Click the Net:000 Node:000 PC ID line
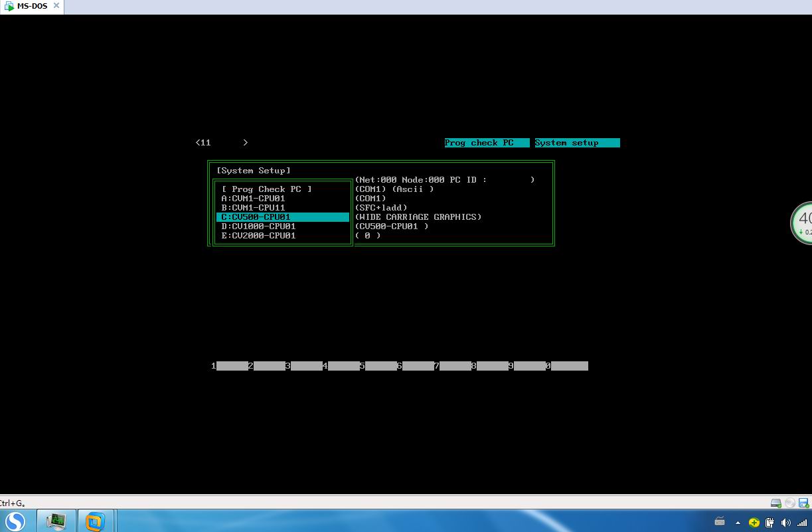 tap(445, 180)
